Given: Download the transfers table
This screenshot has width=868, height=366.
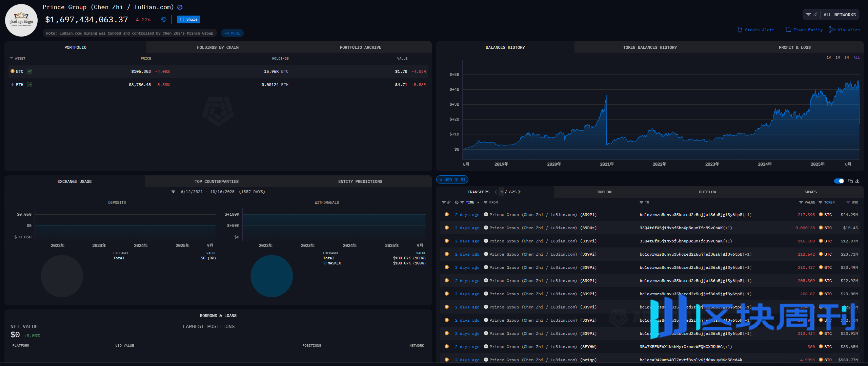Looking at the screenshot, I should [857, 181].
